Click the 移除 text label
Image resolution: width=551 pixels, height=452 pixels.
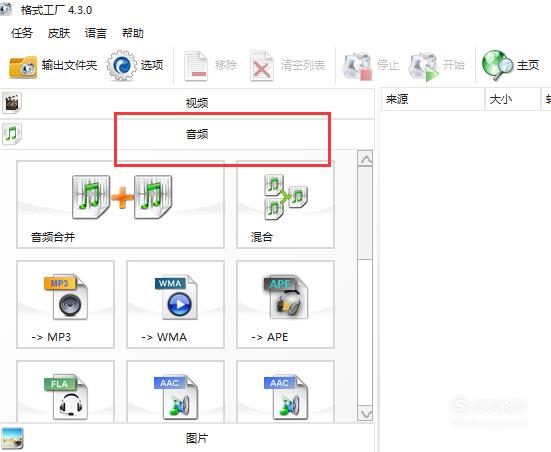tap(226, 65)
